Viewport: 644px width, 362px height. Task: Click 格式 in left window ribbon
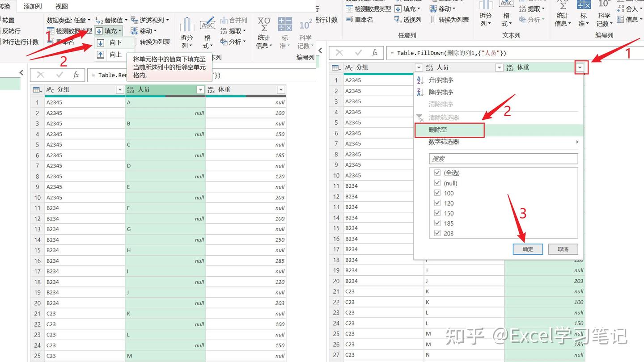(x=208, y=34)
